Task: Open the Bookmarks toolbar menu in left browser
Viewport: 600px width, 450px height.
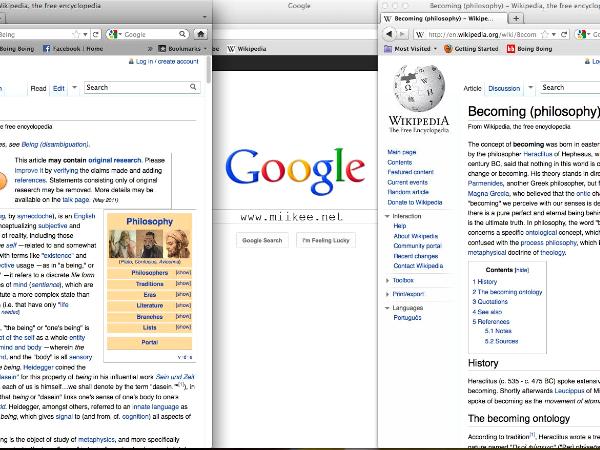Action: 182,49
